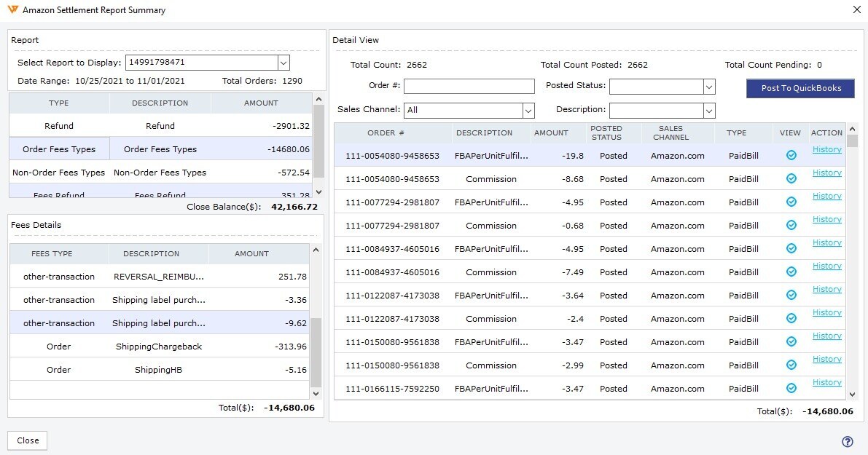Click view icon in the -7.49 Commission row
868x455 pixels.
(x=791, y=272)
